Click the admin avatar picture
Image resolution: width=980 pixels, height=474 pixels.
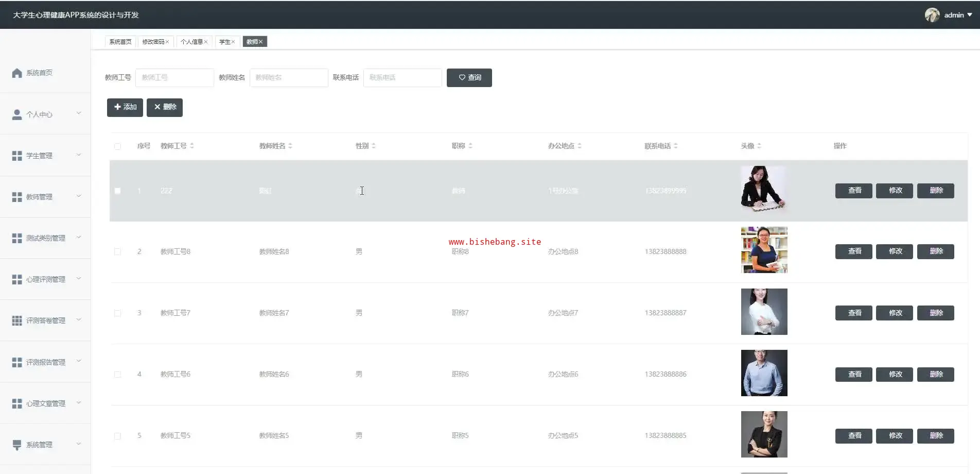(932, 15)
